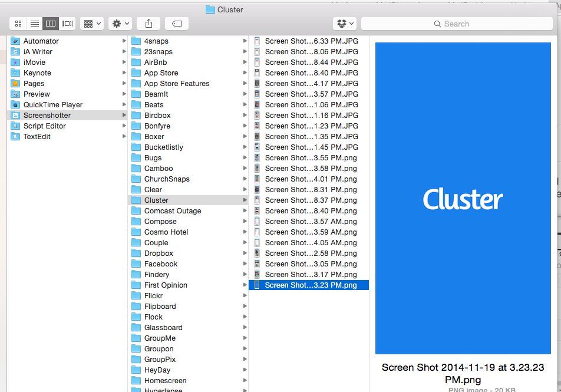
Task: Select the Script Editor folder
Action: [x=67, y=126]
